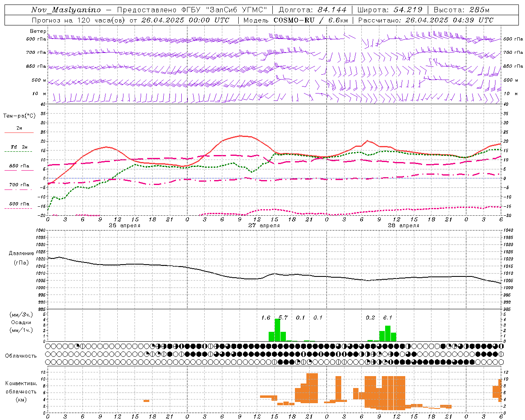
Task: Click the 6.1 precipitation total
Action: point(388,318)
